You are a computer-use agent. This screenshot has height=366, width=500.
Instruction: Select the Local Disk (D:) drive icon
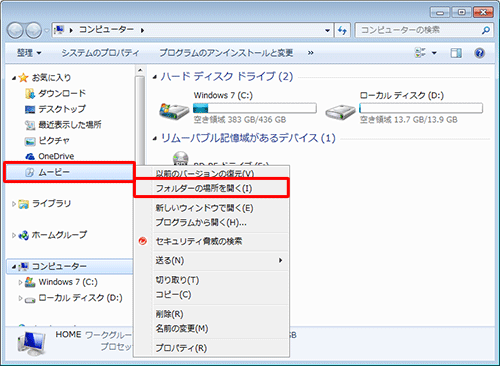(x=340, y=112)
